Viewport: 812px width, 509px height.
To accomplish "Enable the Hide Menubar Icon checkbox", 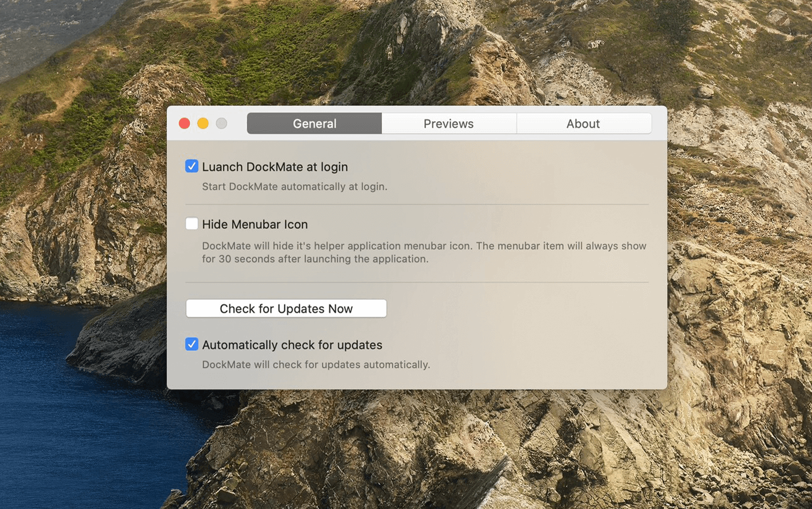I will [x=192, y=224].
